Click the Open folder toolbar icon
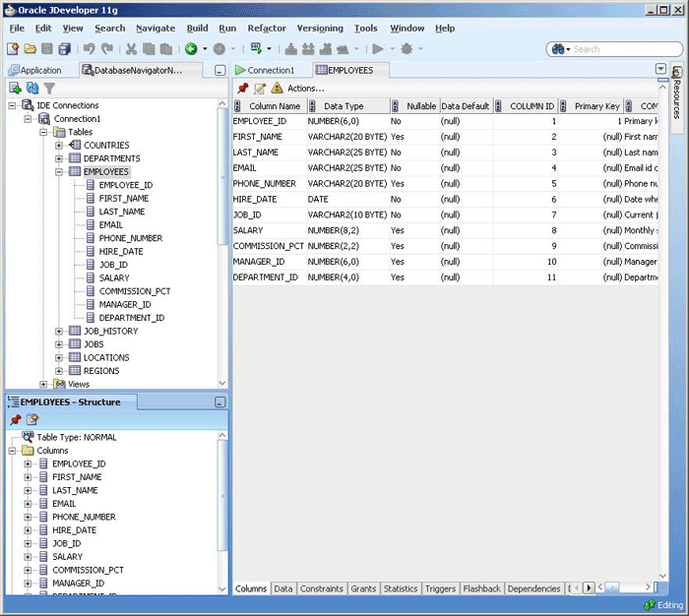This screenshot has width=689, height=616. [x=31, y=48]
